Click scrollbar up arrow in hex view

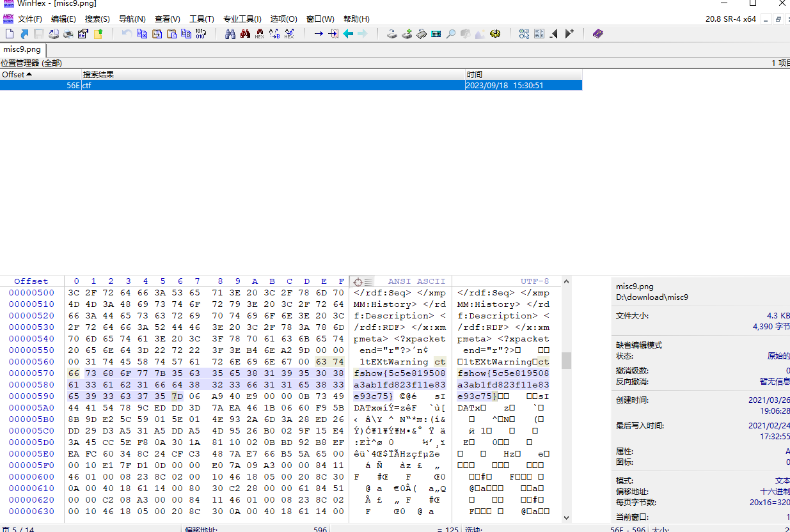(x=566, y=281)
